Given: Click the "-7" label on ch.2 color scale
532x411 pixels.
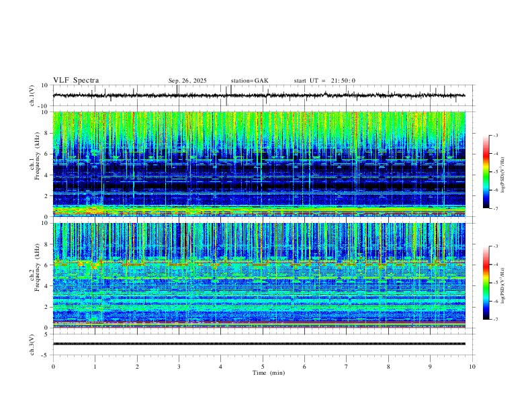Looking at the screenshot, I should pos(495,319).
